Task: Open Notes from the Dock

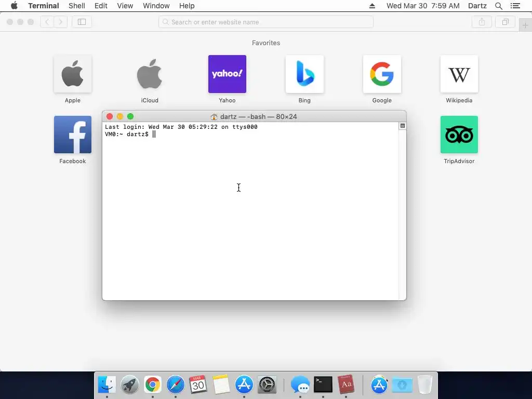Action: tap(221, 384)
